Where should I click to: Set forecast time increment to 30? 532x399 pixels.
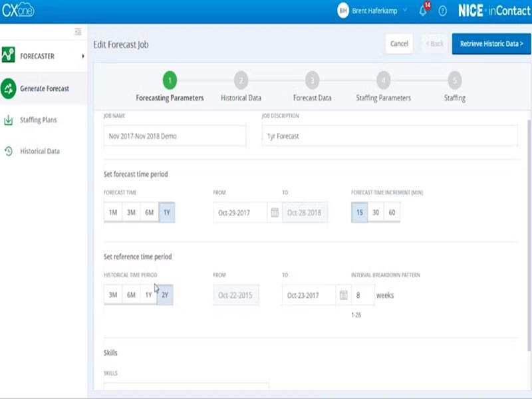(376, 213)
